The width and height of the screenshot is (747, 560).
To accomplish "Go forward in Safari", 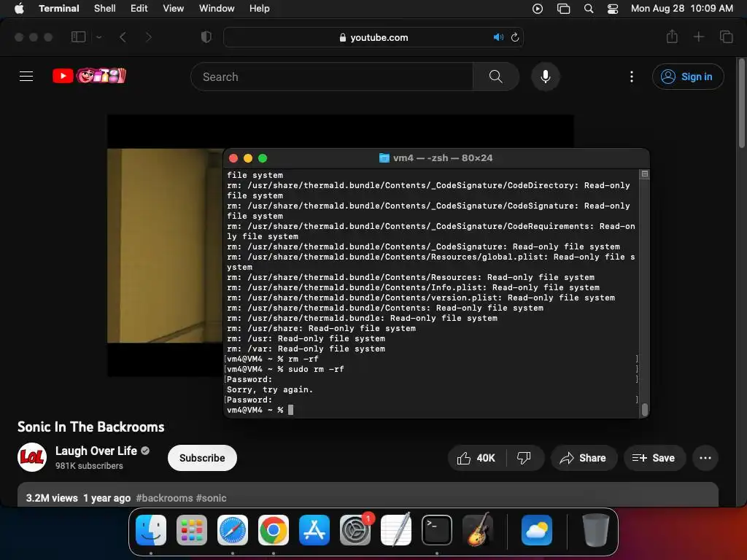I will click(x=148, y=37).
